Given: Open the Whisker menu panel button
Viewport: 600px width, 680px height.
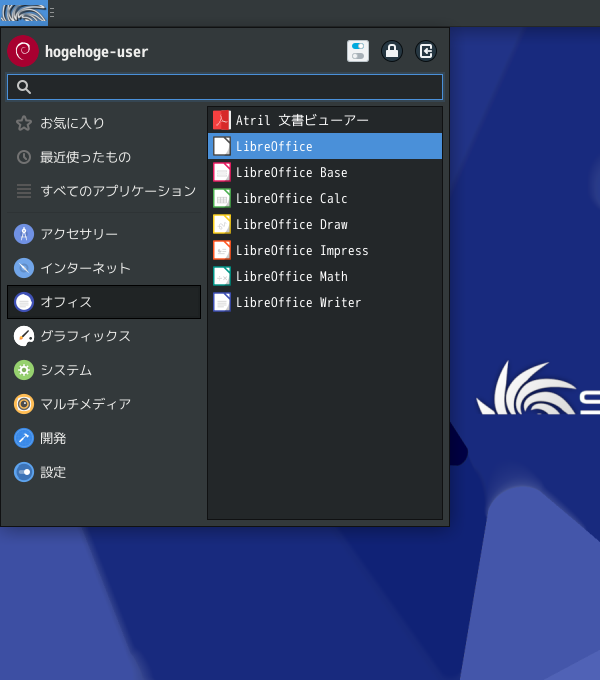Looking at the screenshot, I should [24, 13].
